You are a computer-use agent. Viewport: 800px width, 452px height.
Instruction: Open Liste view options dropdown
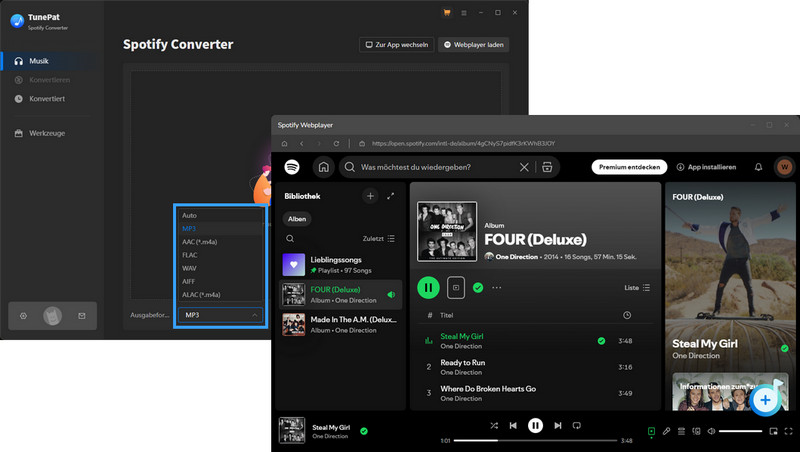(x=637, y=288)
